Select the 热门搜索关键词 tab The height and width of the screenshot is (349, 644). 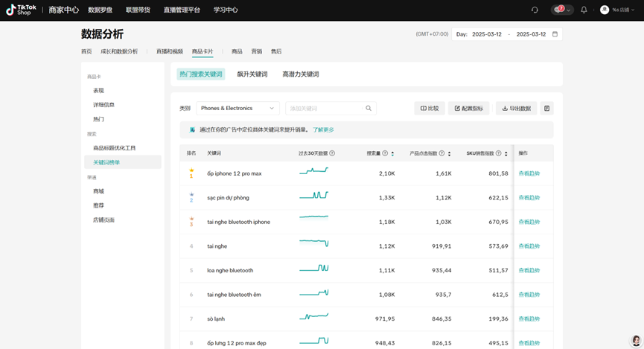tap(201, 74)
